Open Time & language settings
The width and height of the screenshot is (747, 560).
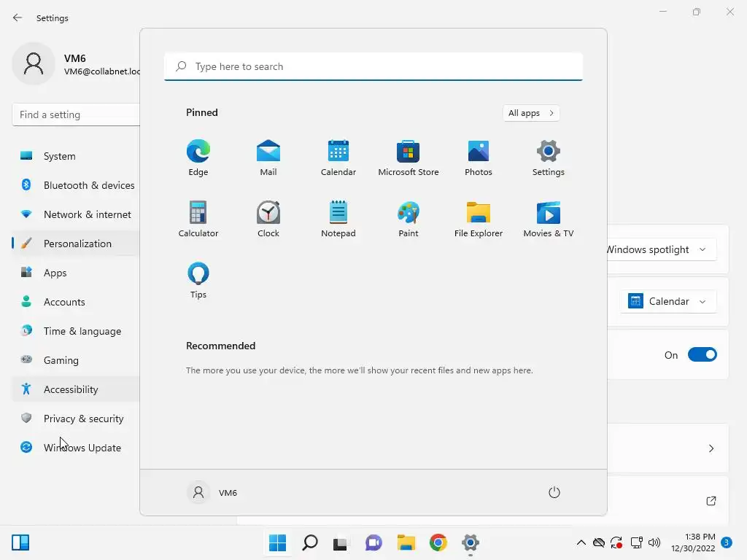pos(76,331)
